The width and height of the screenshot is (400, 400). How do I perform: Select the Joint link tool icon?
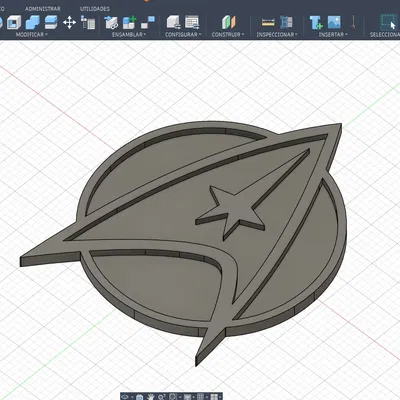(111, 23)
